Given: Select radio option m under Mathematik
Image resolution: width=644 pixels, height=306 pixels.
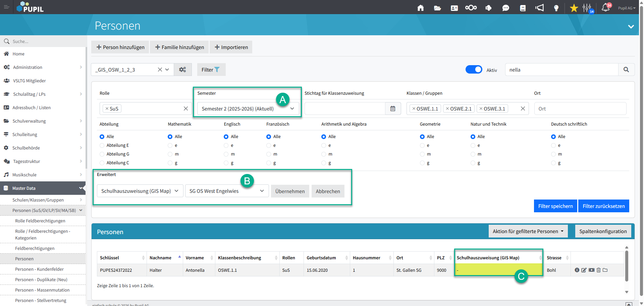Looking at the screenshot, I should click(170, 154).
